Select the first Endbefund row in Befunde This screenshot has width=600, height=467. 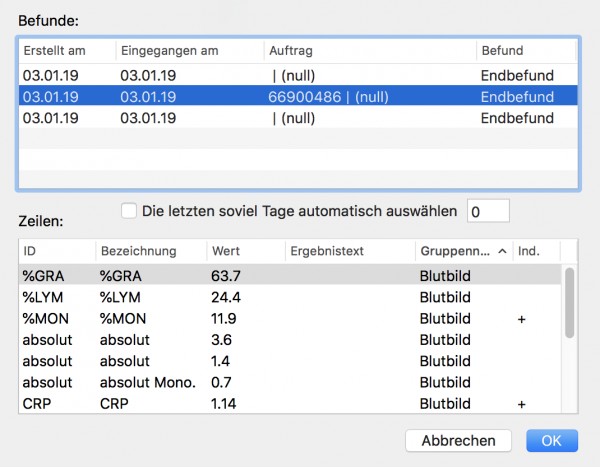(298, 75)
